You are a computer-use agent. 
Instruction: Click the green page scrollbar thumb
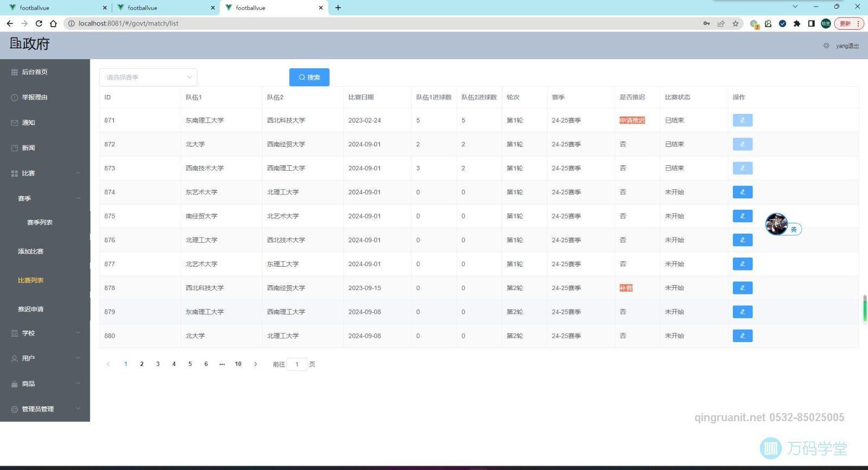[x=865, y=308]
